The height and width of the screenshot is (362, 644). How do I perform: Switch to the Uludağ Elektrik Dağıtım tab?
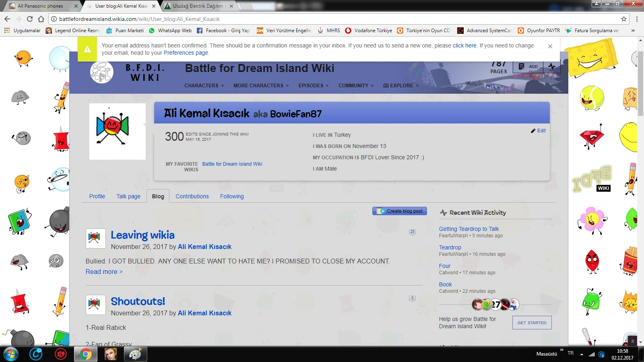[198, 6]
